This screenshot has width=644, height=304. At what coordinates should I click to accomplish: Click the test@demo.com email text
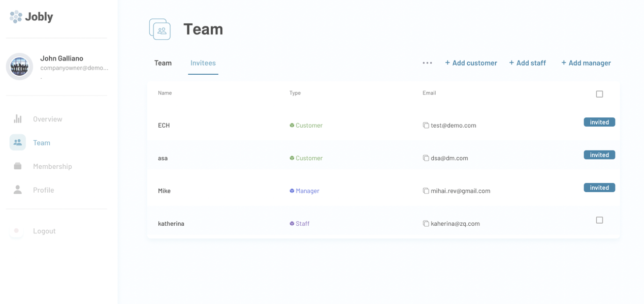(x=454, y=126)
